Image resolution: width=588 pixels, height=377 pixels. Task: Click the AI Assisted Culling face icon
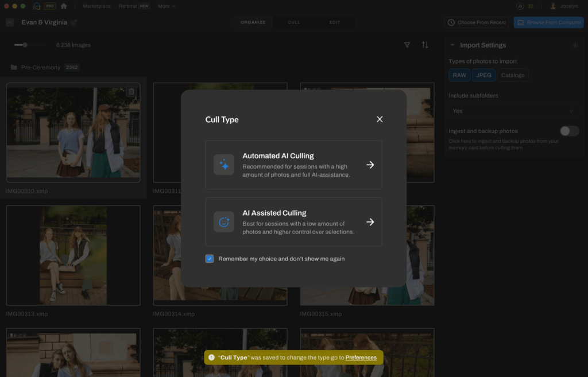[x=224, y=222]
